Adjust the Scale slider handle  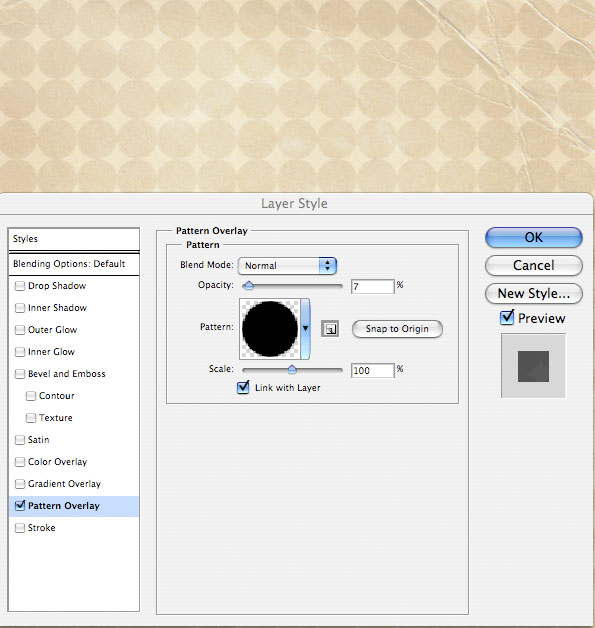tap(292, 369)
